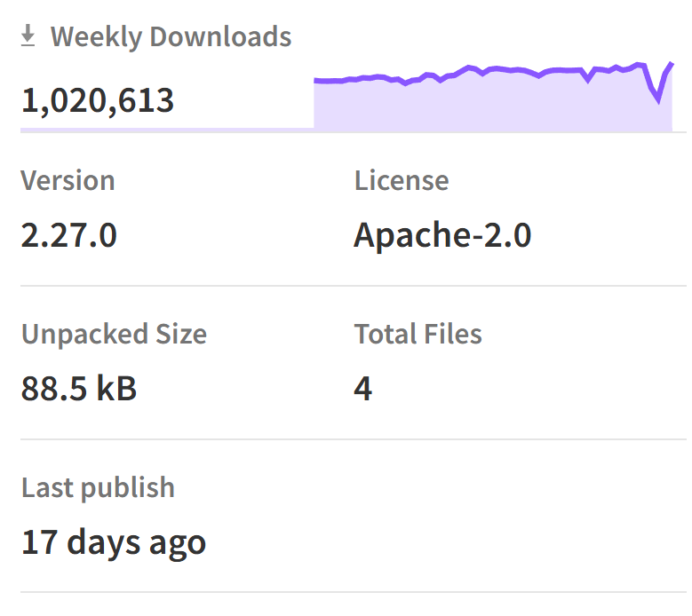Click the 17 days ago value
This screenshot has width=692, height=616.
coord(114,543)
